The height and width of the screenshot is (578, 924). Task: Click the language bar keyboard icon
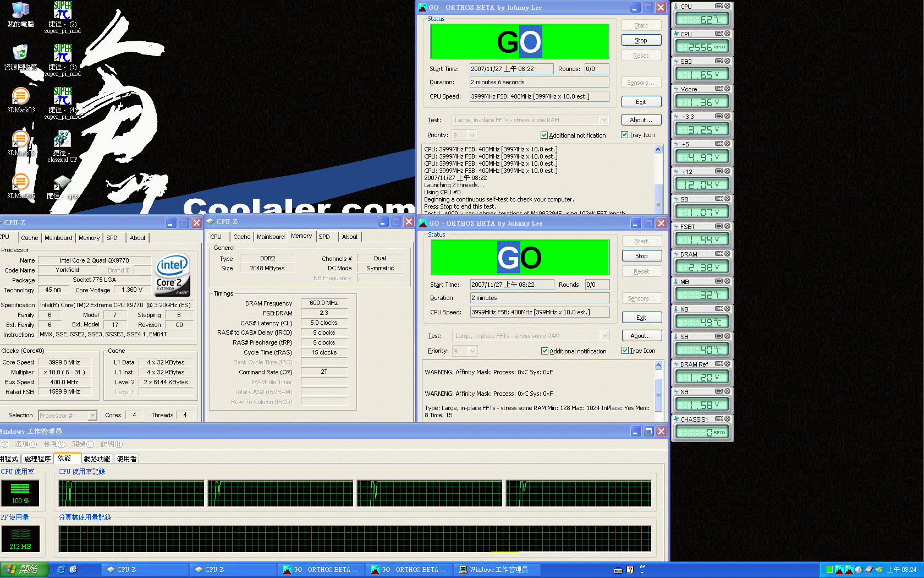[618, 570]
